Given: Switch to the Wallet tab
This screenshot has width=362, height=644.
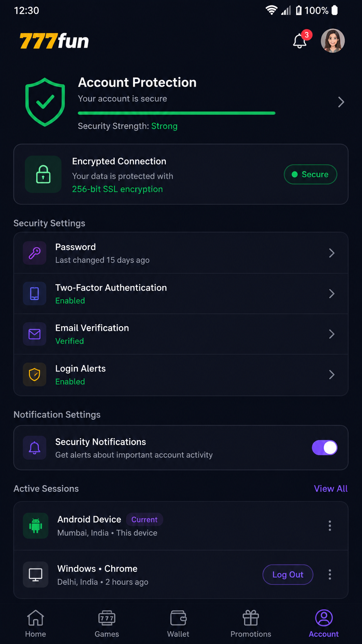Looking at the screenshot, I should tap(178, 624).
